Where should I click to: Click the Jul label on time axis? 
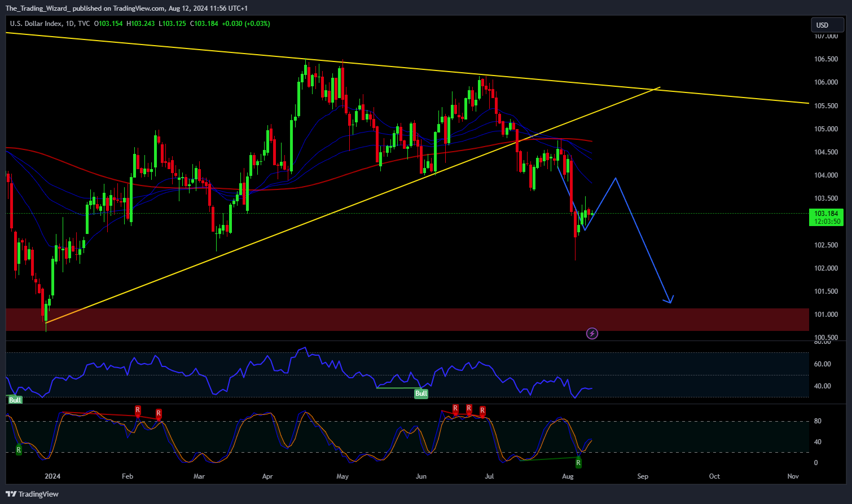489,476
